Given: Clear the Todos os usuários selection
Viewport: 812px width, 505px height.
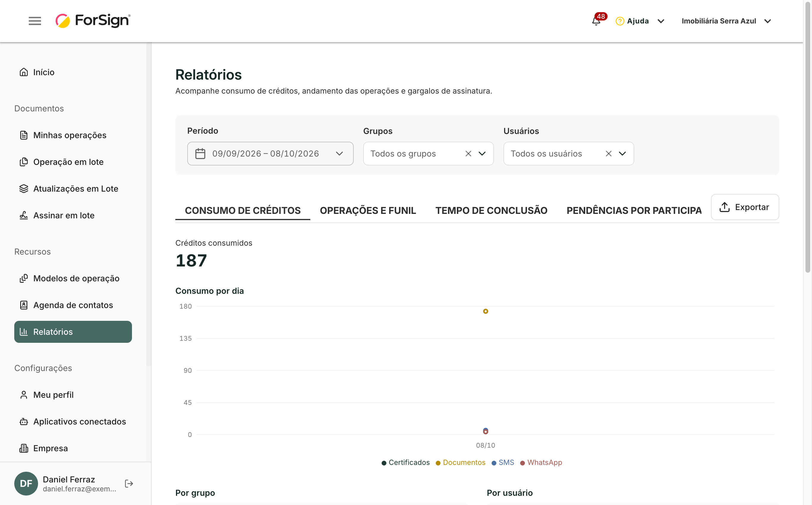Looking at the screenshot, I should coord(608,154).
